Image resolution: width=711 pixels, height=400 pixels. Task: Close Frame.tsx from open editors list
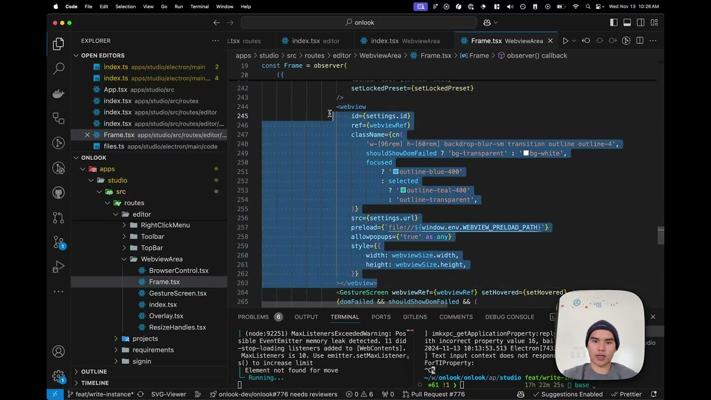click(x=87, y=135)
